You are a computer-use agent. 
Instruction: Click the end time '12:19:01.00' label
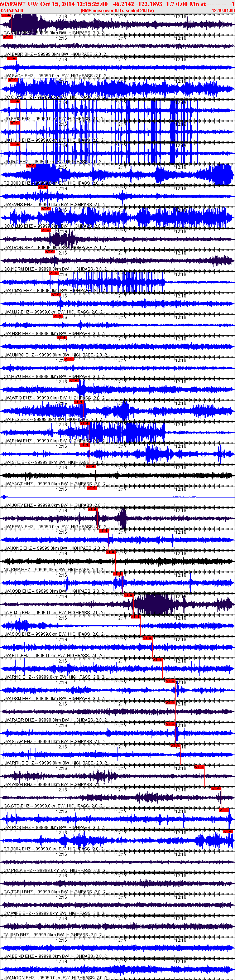coord(223,11)
